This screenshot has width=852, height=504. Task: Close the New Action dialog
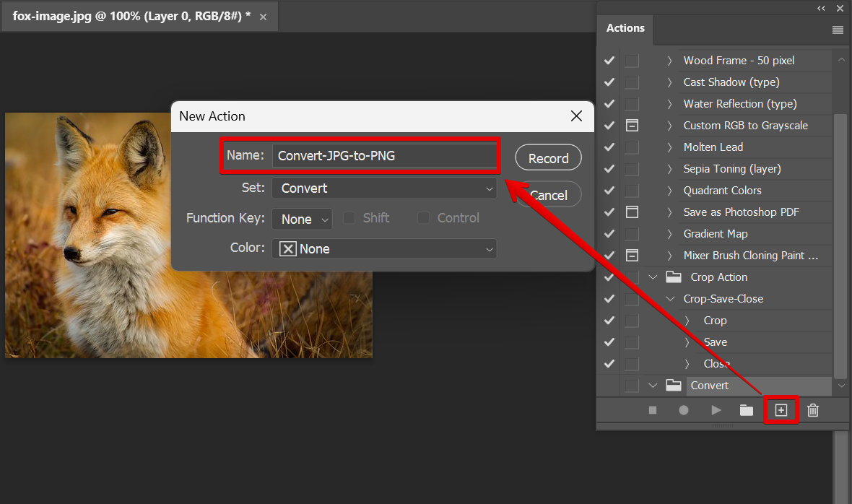pyautogui.click(x=576, y=116)
